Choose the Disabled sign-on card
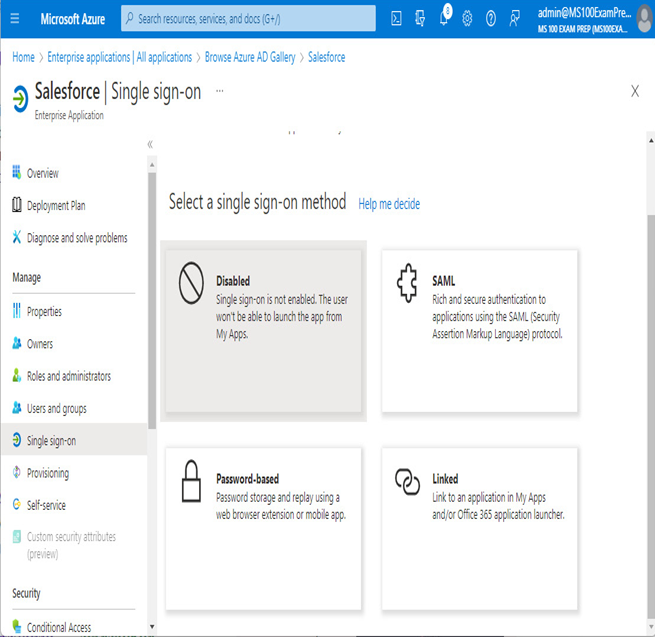 263,331
